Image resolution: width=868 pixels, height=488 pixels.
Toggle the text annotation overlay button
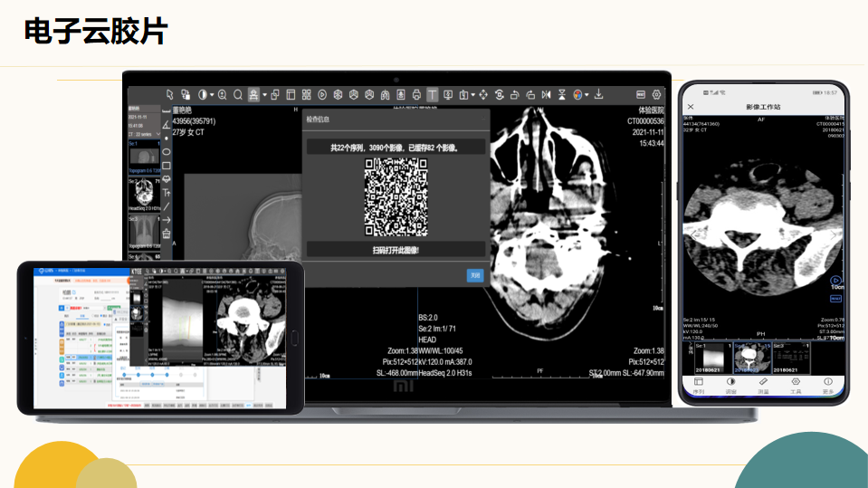[433, 94]
